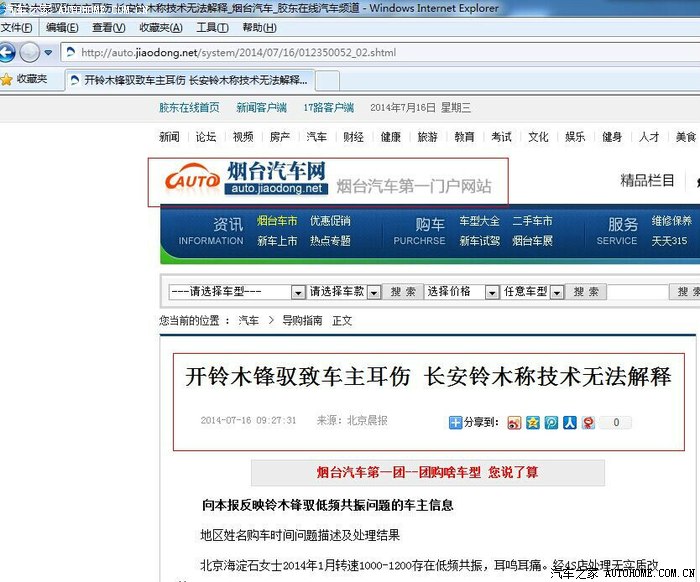Viewport: 700px width, 582px height.
Task: Open the 工具(T) menu
Action: pos(211,28)
